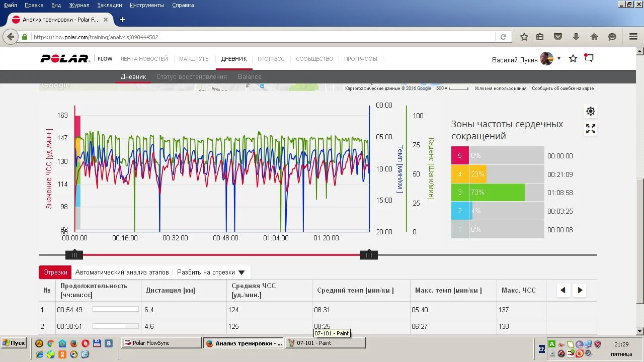The height and width of the screenshot is (362, 644).
Task: Open Polar FlowSync from the taskbar
Action: click(x=161, y=343)
